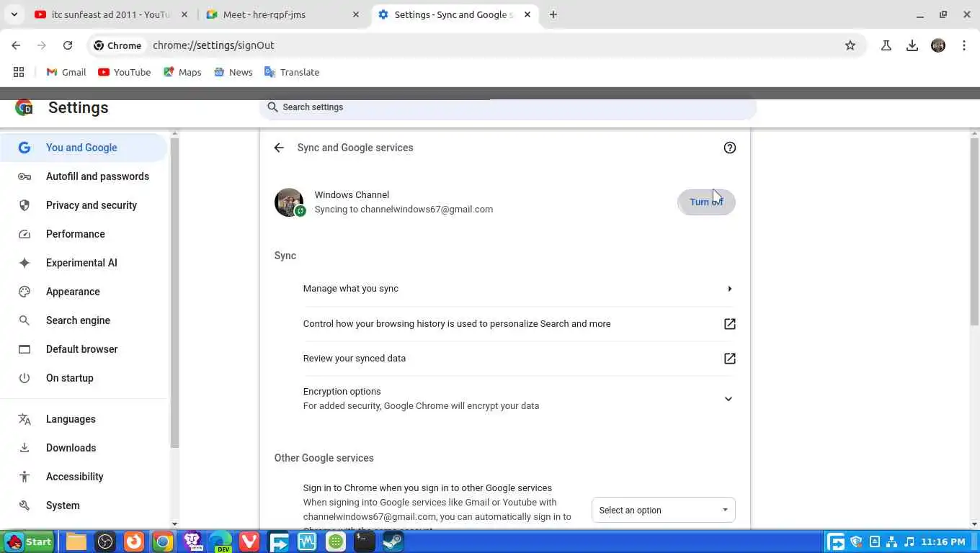Open the system monitor taskbar icon
This screenshot has height=553, width=980.
coord(307,541)
